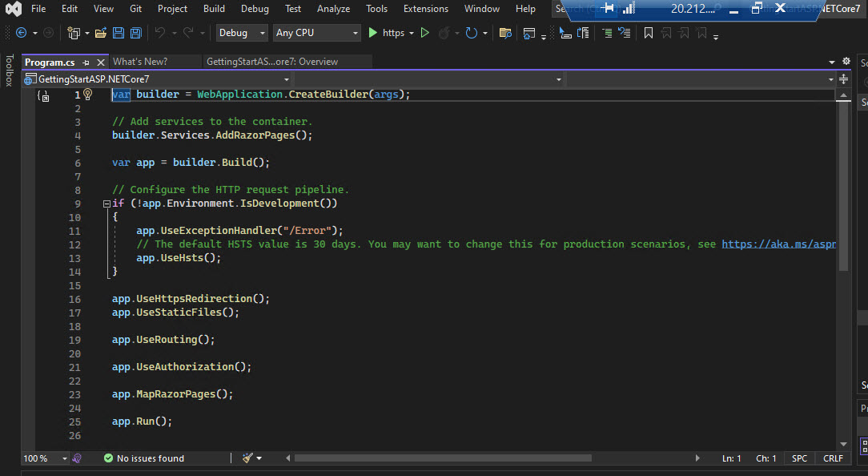
Task: Open the GettingStartASP.NETCore7 project dropdown
Action: pyautogui.click(x=158, y=79)
